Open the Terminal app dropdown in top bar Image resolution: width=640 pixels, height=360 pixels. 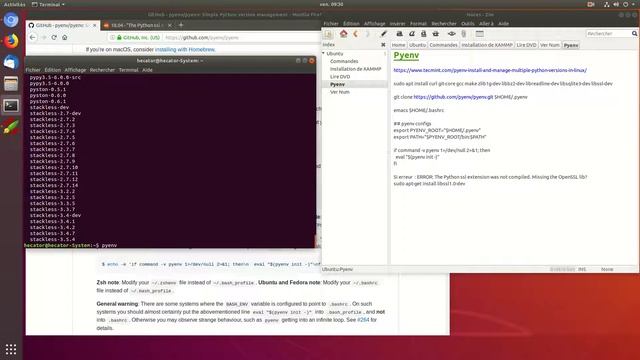tap(48, 4)
